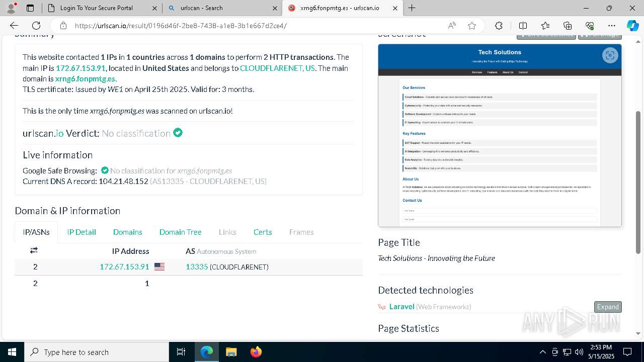Activate the Read aloud icon

click(452, 26)
